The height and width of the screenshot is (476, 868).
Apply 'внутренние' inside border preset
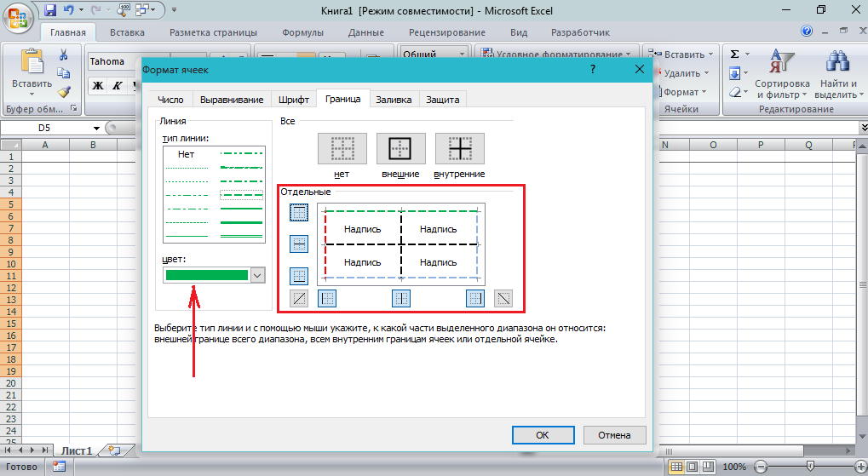pos(460,148)
